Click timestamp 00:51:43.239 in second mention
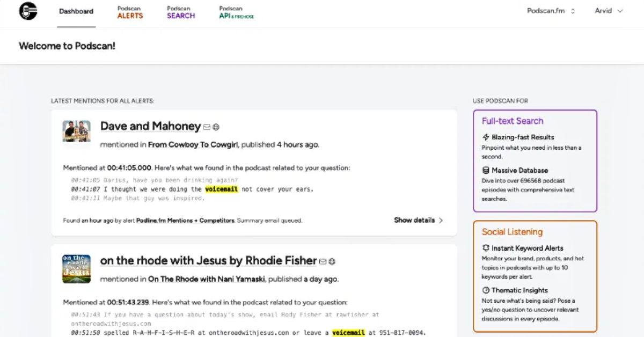644x337 pixels. (x=129, y=303)
